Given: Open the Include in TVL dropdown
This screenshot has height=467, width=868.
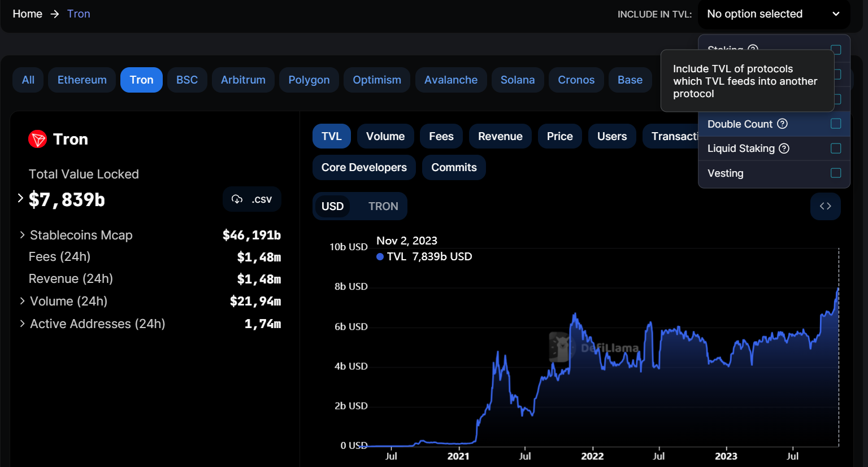Looking at the screenshot, I should [x=774, y=14].
